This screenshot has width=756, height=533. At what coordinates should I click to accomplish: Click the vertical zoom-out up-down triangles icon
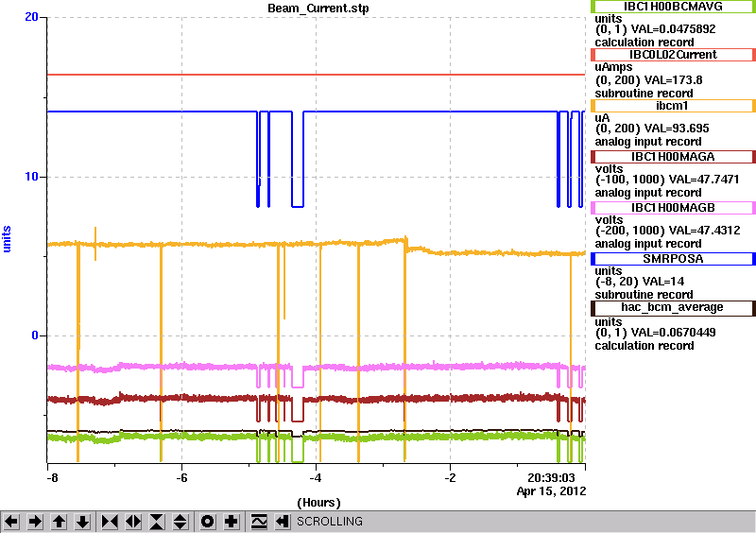click(180, 522)
